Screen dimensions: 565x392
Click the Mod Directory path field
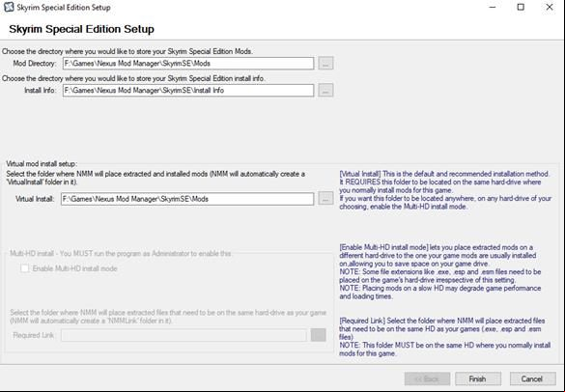click(188, 64)
